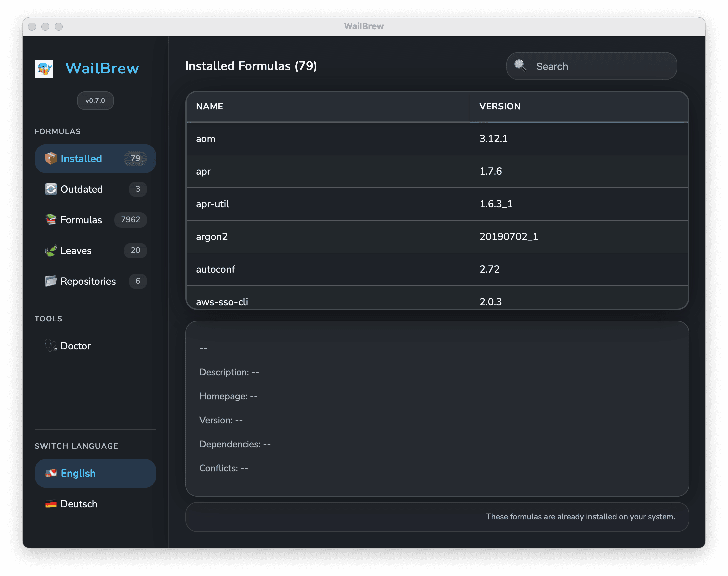Viewport: 728px width, 576px height.
Task: Click version 2.72 cell
Action: click(490, 269)
